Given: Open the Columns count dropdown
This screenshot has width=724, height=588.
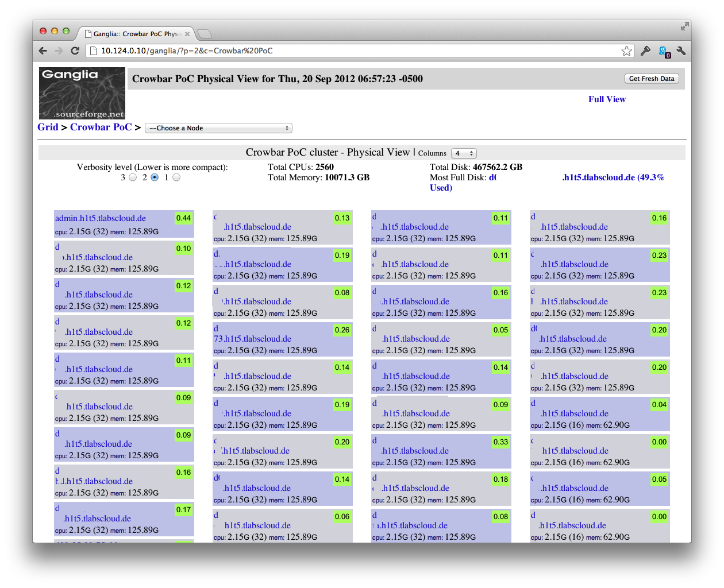Looking at the screenshot, I should click(464, 153).
